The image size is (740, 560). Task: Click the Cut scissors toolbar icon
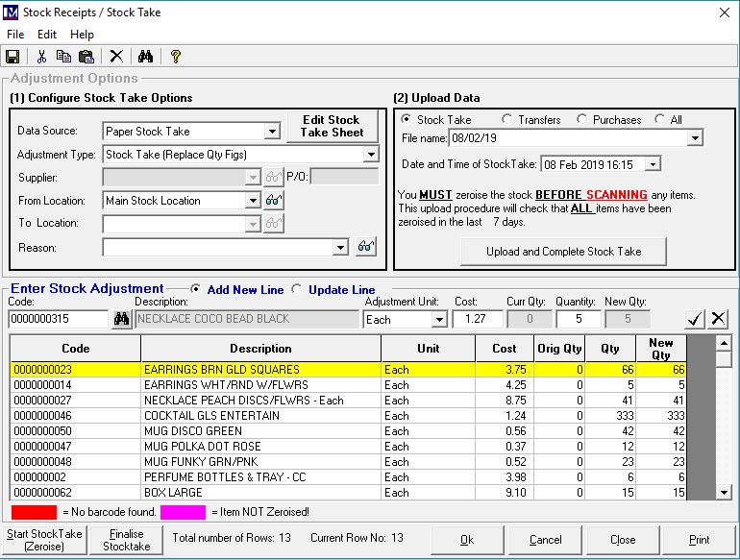[x=42, y=57]
